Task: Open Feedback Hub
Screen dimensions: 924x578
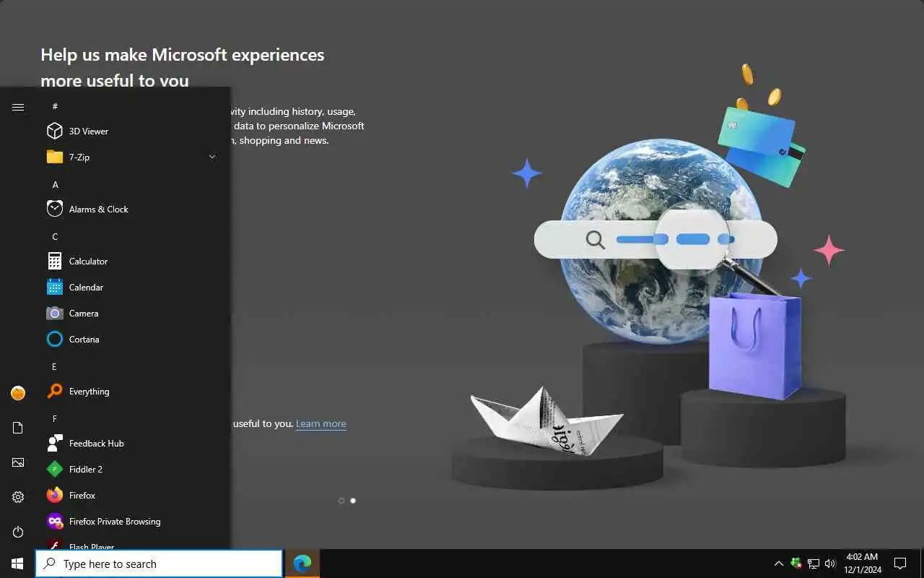Action: [132, 443]
